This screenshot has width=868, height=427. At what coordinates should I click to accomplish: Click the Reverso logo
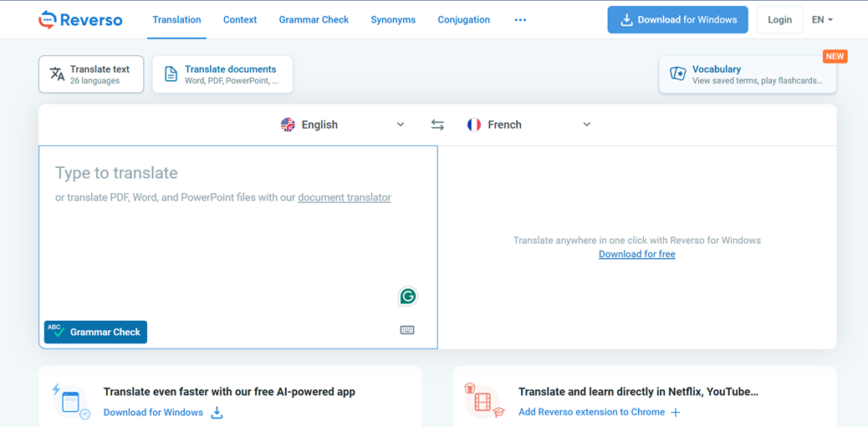[80, 20]
